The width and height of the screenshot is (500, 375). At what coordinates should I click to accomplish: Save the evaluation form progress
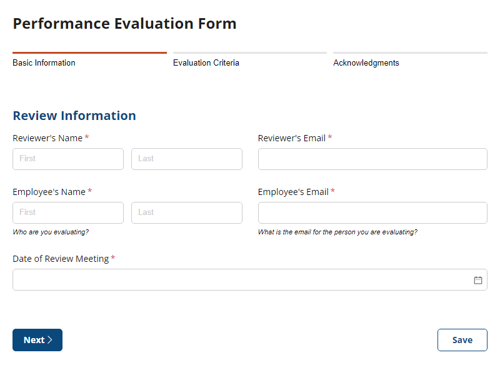click(x=462, y=340)
